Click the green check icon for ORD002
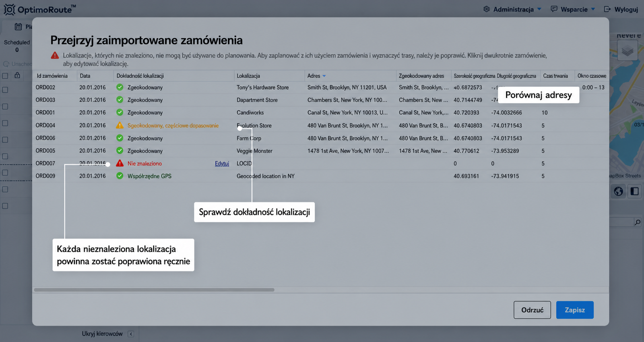Image resolution: width=644 pixels, height=342 pixels. click(x=120, y=87)
